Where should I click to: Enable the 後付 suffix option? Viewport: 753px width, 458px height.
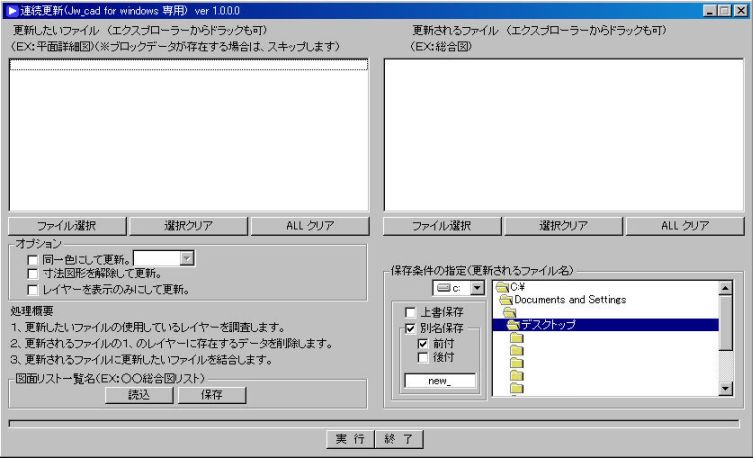(x=422, y=358)
